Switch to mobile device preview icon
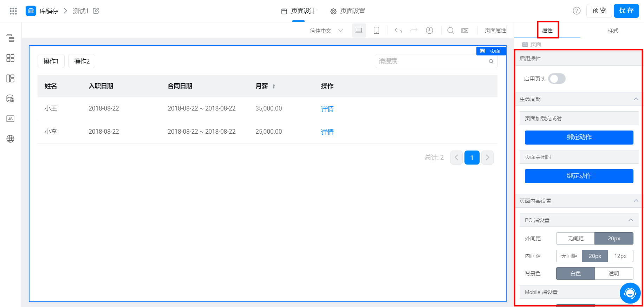This screenshot has width=644, height=307. point(376,31)
